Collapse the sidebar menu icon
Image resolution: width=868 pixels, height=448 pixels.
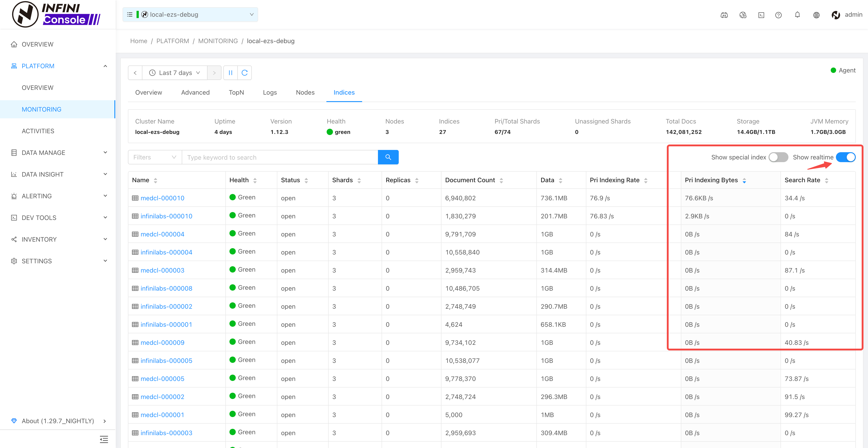click(x=104, y=439)
